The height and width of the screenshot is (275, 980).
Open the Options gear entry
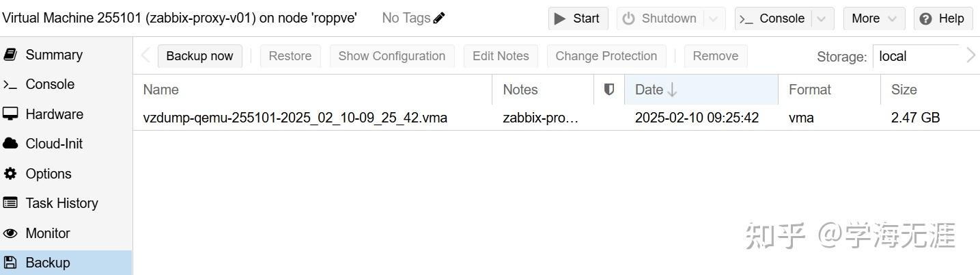coord(48,174)
